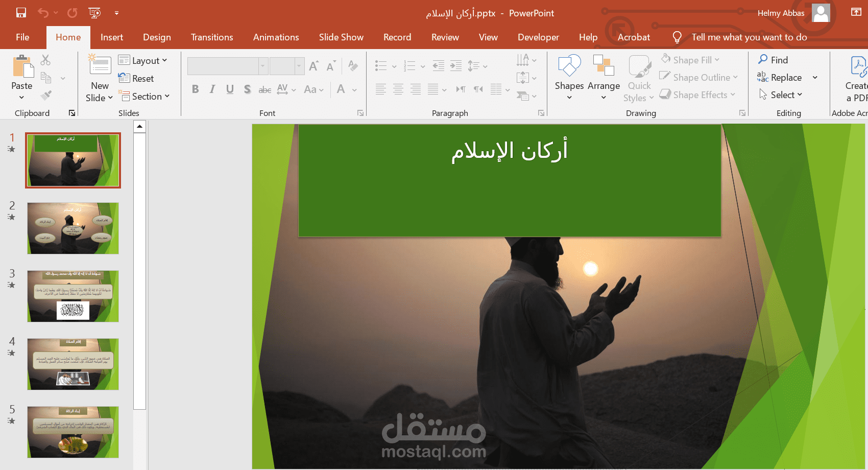Open the Numbering list button

[409, 65]
